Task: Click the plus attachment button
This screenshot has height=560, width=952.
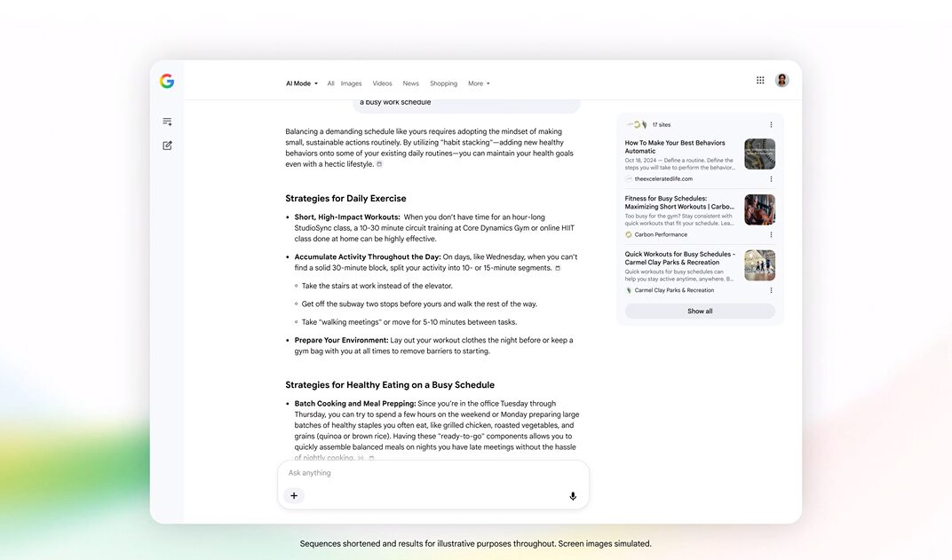Action: point(294,496)
